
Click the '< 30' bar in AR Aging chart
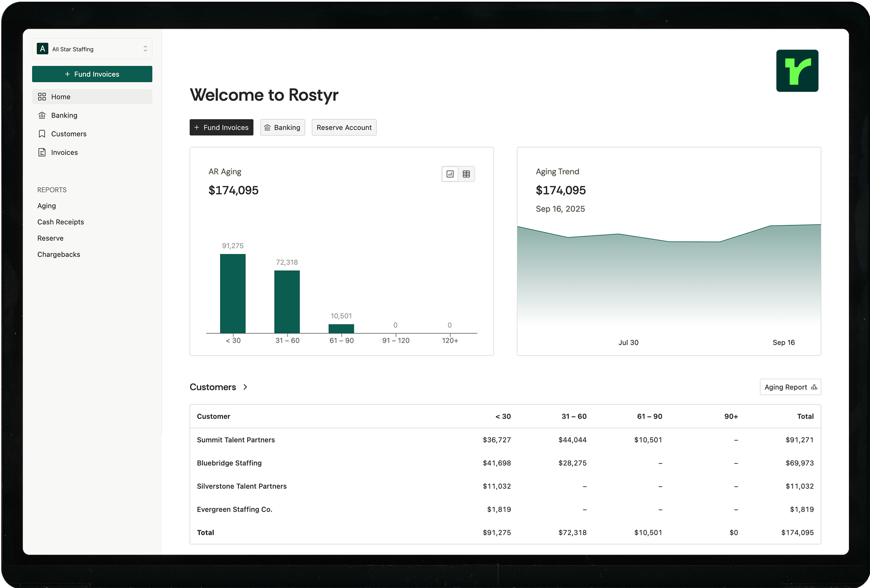point(232,294)
